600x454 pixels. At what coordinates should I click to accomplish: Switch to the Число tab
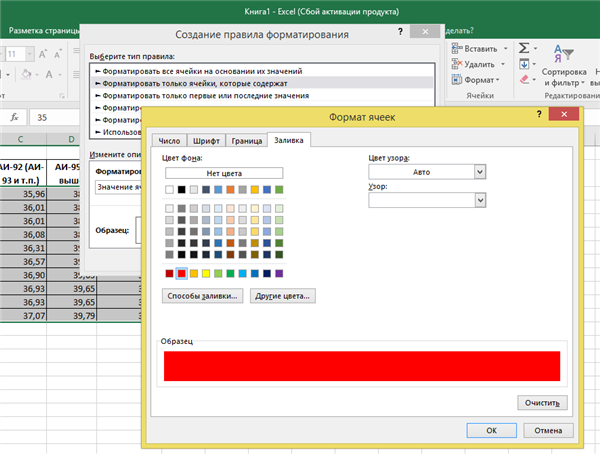[169, 141]
